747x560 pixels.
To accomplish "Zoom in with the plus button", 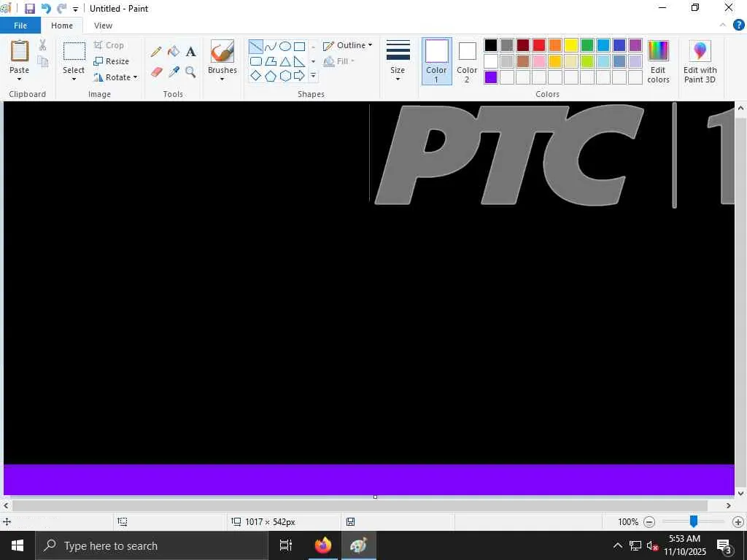I will (738, 522).
